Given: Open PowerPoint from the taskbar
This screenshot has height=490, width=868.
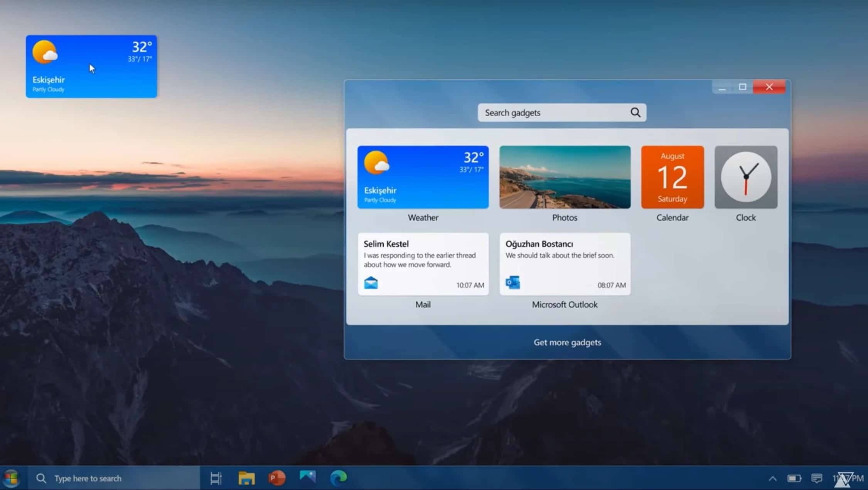Looking at the screenshot, I should tap(277, 478).
